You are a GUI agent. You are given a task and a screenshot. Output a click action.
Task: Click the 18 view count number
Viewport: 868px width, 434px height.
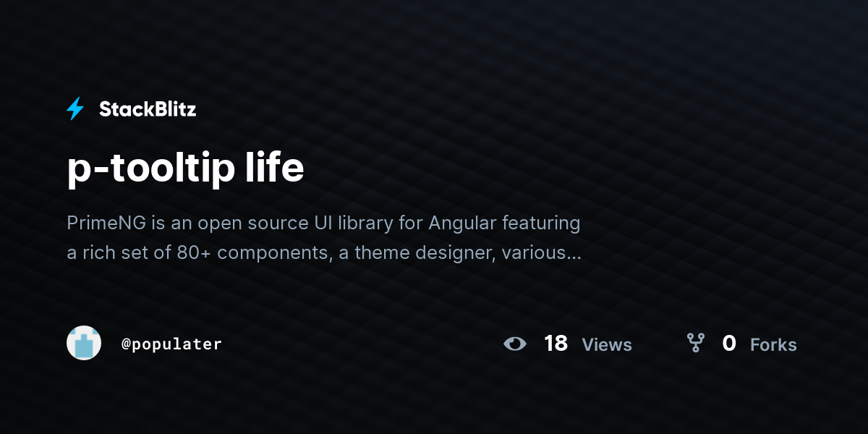click(x=556, y=344)
